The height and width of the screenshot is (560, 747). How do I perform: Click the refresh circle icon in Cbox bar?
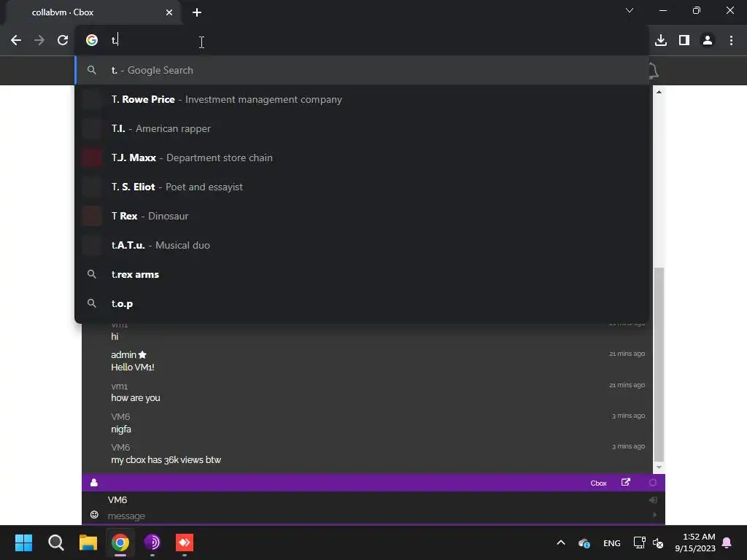tap(653, 483)
